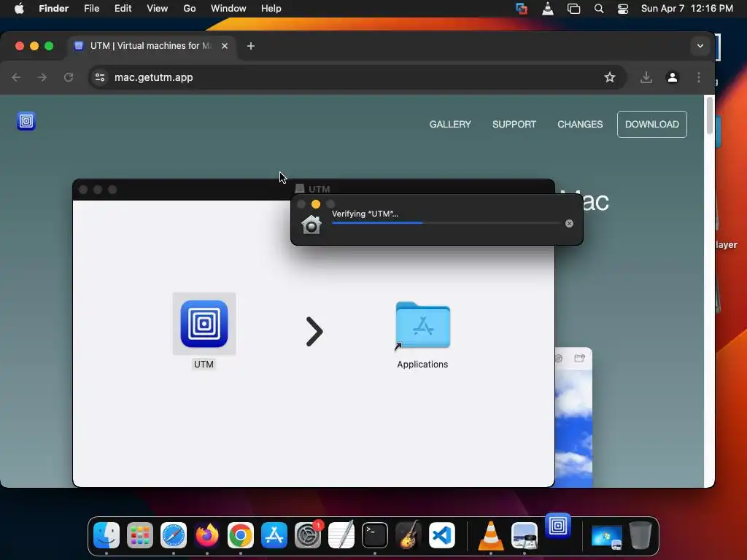Open Chrome downloads icon
Image resolution: width=747 pixels, height=560 pixels.
click(x=646, y=77)
